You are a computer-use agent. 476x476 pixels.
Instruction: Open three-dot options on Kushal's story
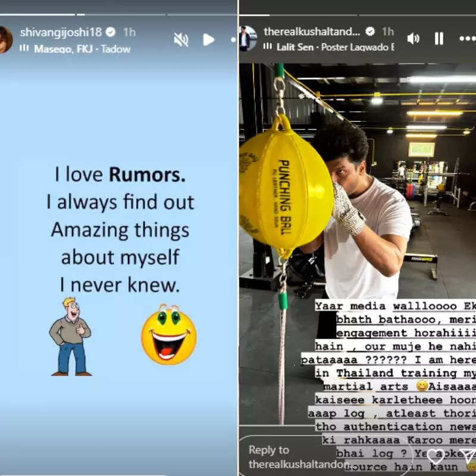coord(468,39)
